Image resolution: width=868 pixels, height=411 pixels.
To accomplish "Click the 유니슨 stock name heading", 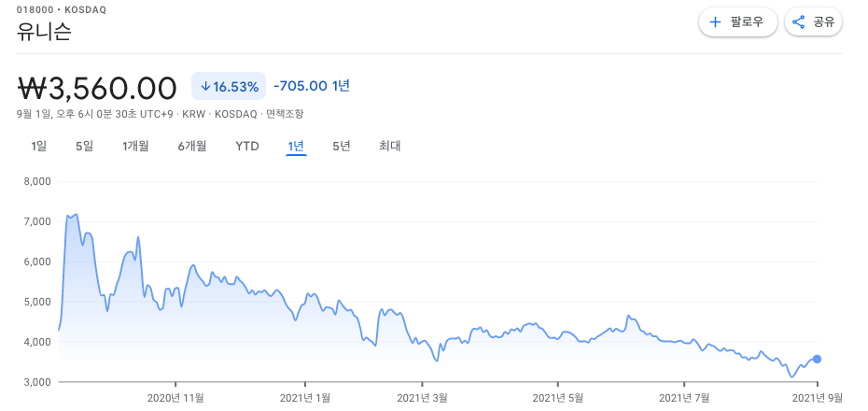I will click(44, 32).
